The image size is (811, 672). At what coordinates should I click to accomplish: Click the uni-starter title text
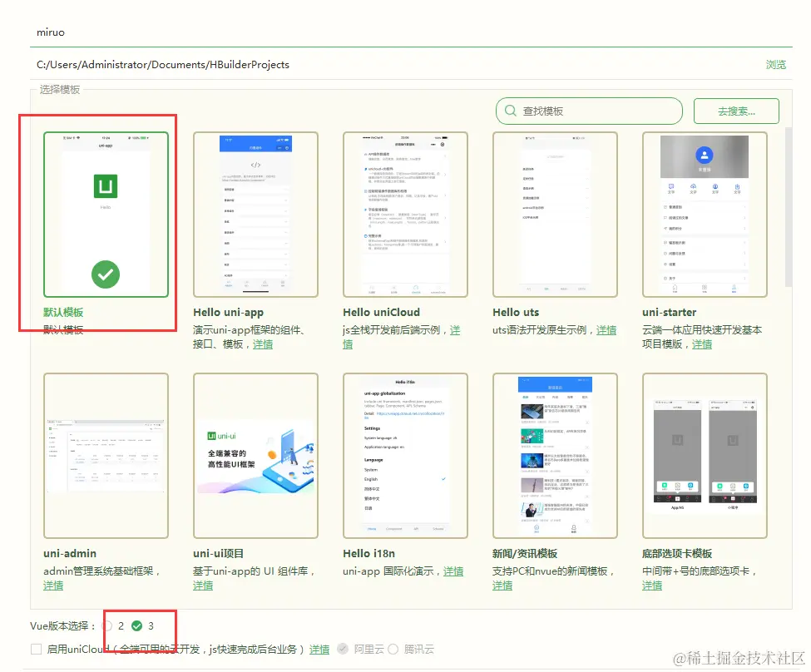(670, 312)
